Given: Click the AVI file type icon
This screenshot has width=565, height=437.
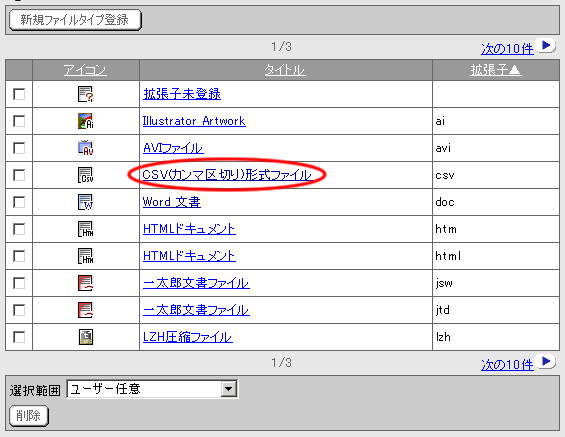Looking at the screenshot, I should point(86,148).
